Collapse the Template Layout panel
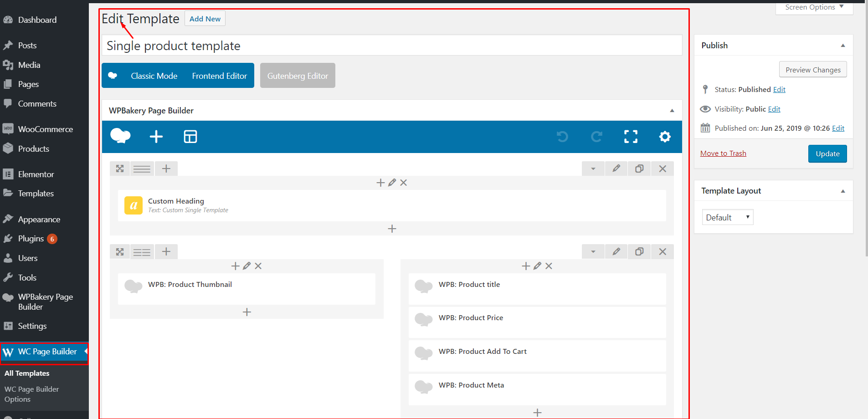The image size is (868, 419). click(x=843, y=191)
